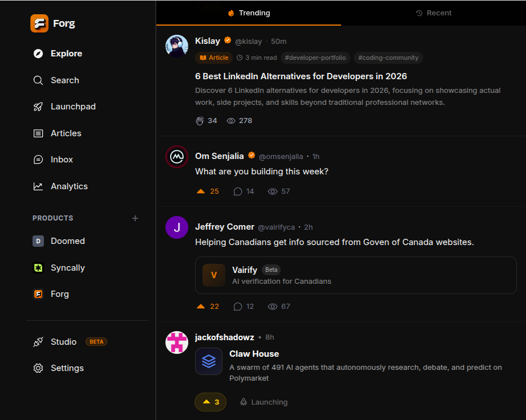Switch to the Recent tab
This screenshot has height=420, width=526.
[x=434, y=13]
